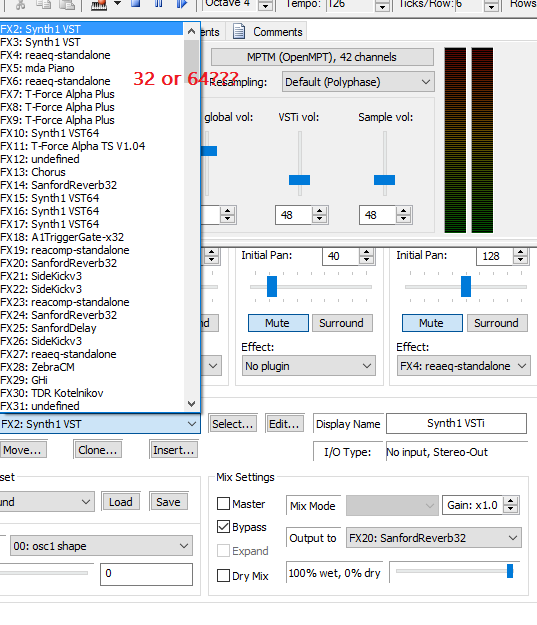
Task: Click the stop playback icon in toolbar
Action: click(x=136, y=4)
